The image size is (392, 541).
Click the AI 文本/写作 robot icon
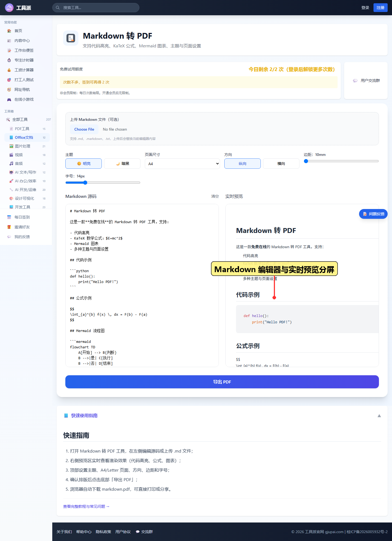tap(11, 172)
